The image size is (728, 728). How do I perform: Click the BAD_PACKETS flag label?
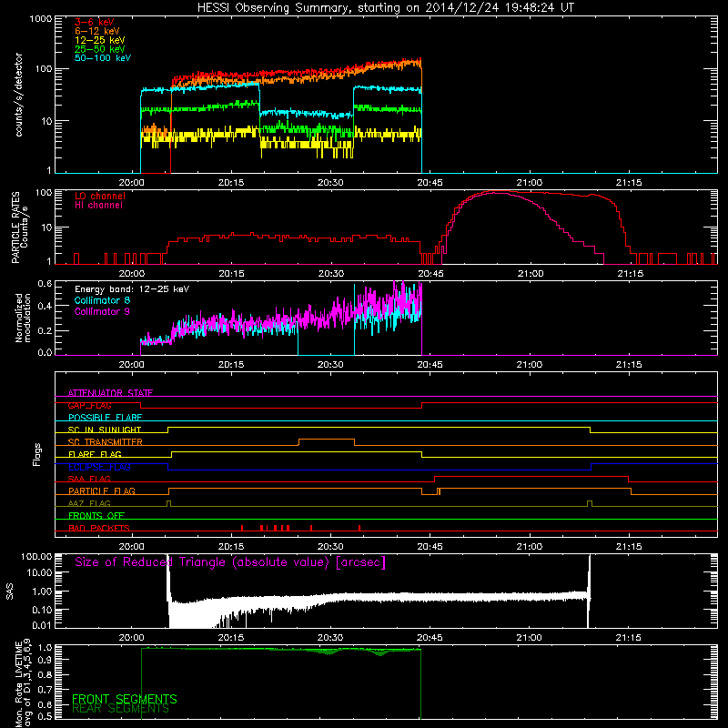tap(99, 528)
